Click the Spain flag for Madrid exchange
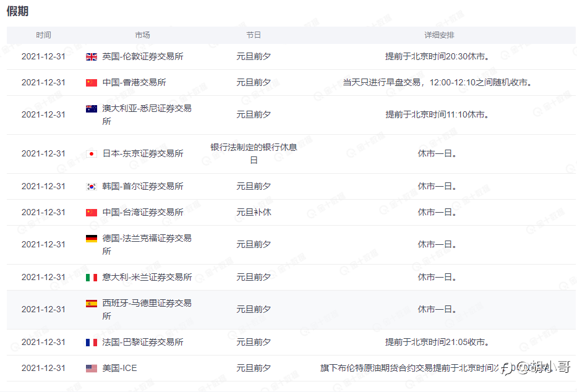 (x=92, y=304)
